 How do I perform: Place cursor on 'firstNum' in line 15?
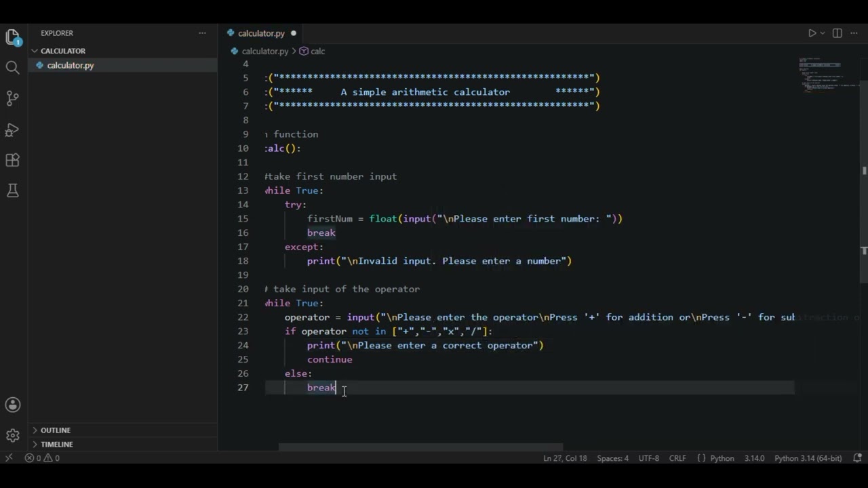pos(330,219)
